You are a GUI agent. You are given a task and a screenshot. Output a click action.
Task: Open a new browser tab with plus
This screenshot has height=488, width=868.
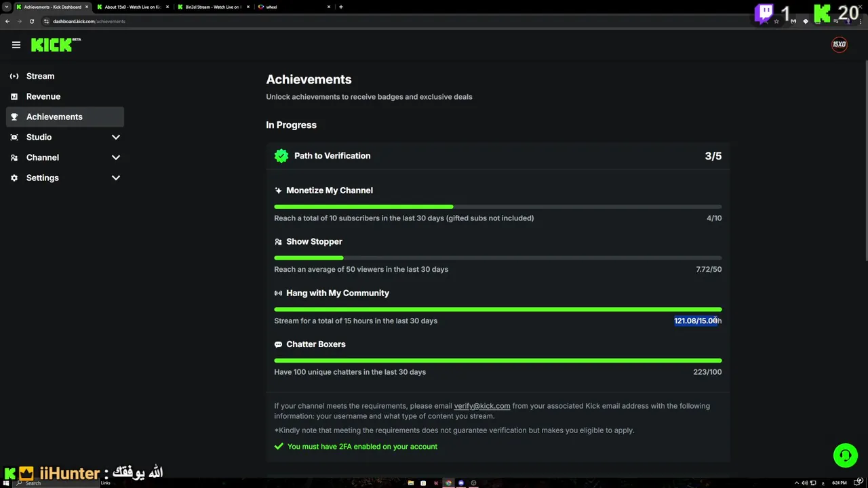tap(340, 7)
